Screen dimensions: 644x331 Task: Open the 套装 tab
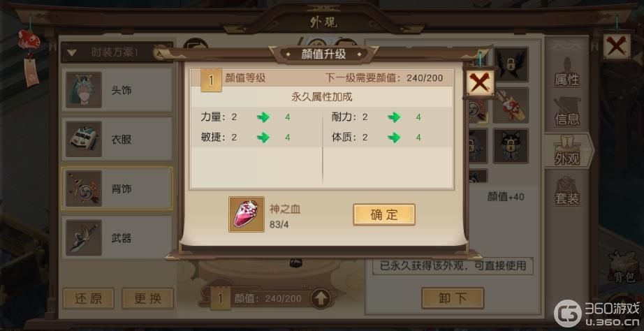click(x=567, y=191)
